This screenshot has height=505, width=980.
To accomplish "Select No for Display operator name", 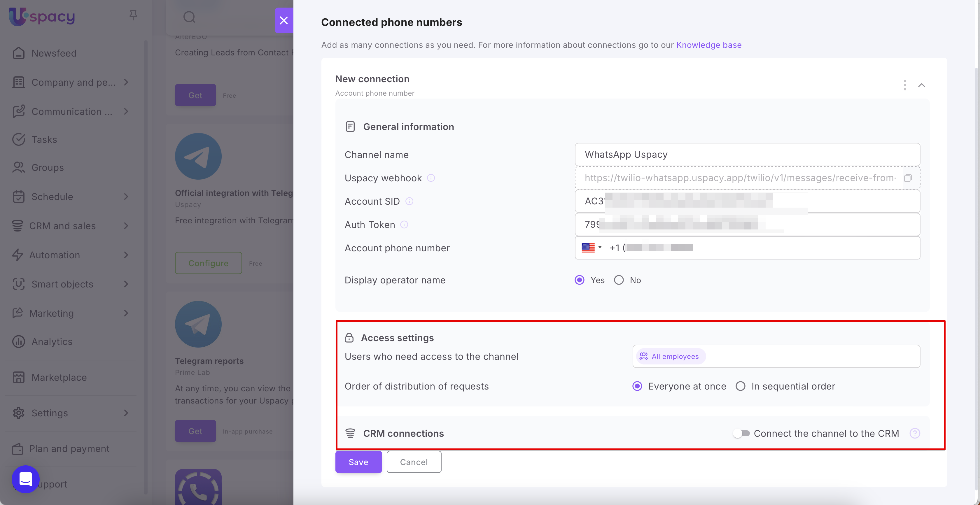I will [x=619, y=280].
